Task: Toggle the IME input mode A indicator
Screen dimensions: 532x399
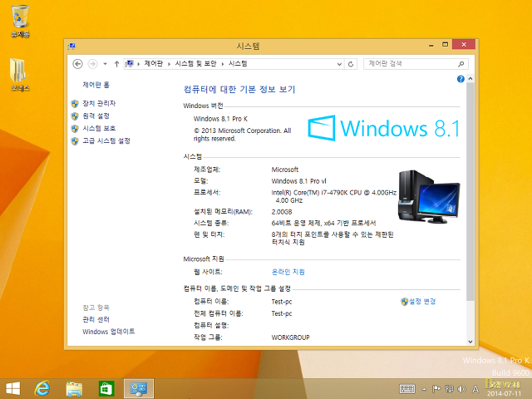Action: [475, 389]
